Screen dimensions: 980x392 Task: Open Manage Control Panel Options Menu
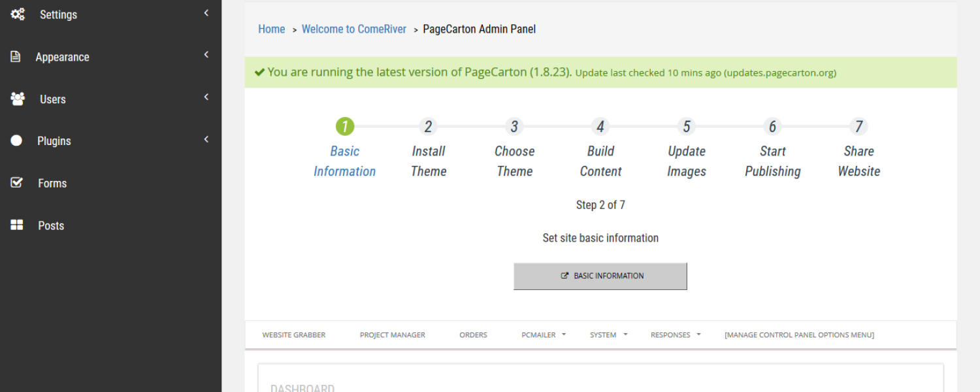tap(799, 335)
